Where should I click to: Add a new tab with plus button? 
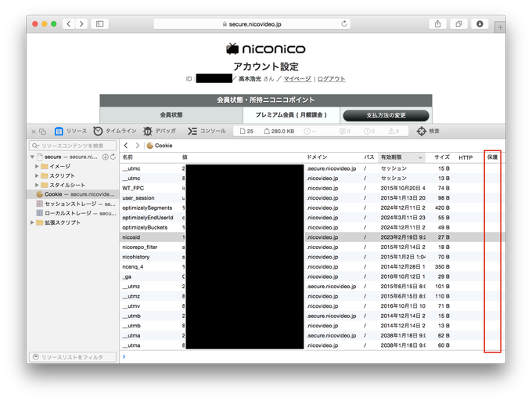pos(500,27)
